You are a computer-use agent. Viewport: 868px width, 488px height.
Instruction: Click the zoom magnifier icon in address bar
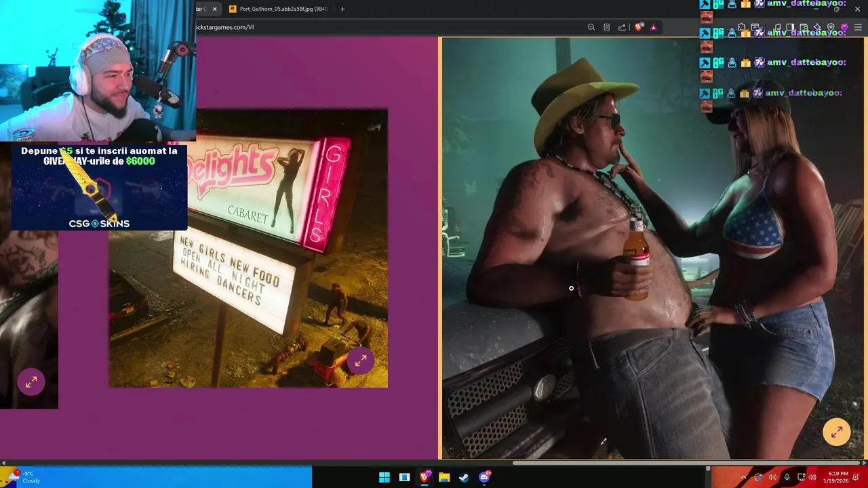pyautogui.click(x=591, y=27)
